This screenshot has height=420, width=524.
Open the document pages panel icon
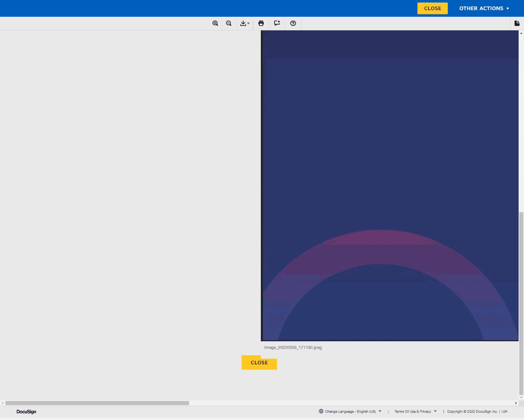pyautogui.click(x=517, y=23)
